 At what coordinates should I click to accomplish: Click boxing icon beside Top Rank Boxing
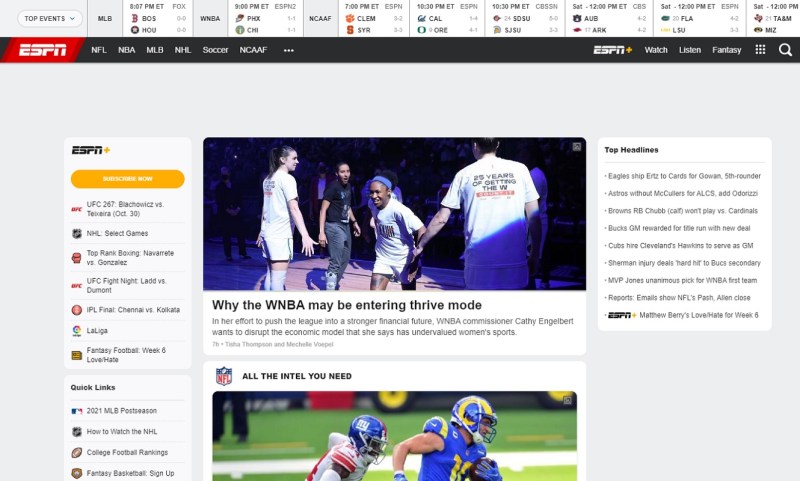tap(77, 258)
